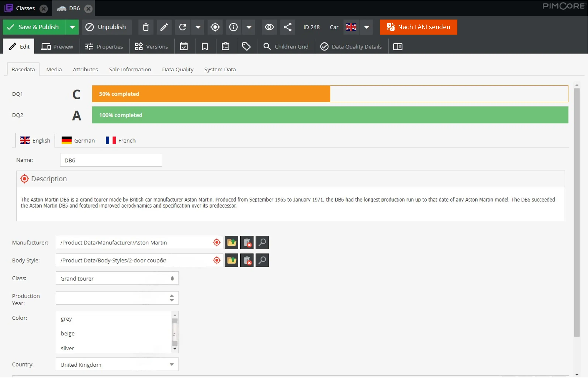This screenshot has width=588, height=383.
Task: Click into the Name input field
Action: [x=111, y=160]
